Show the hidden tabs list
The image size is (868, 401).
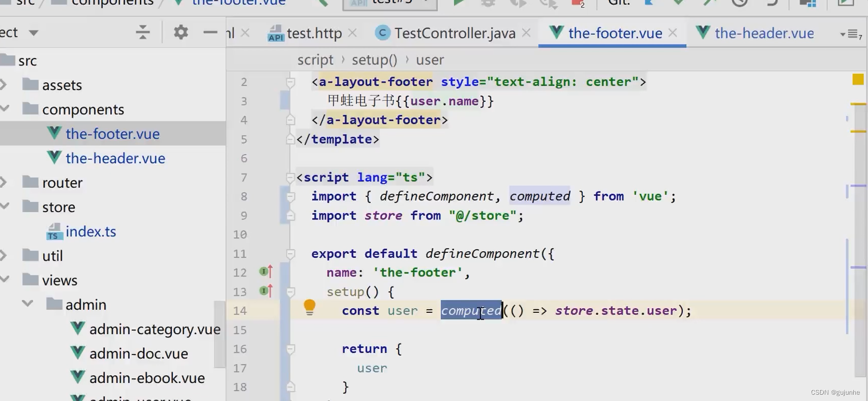click(x=851, y=34)
